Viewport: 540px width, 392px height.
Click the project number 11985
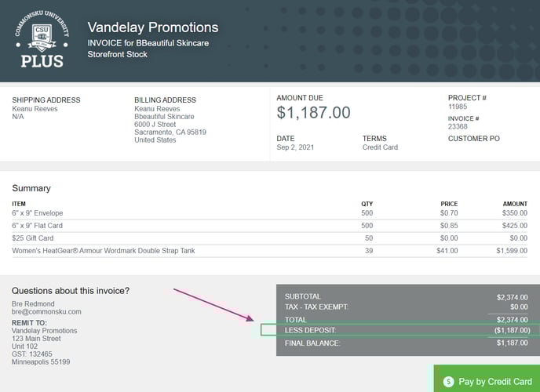(x=458, y=107)
